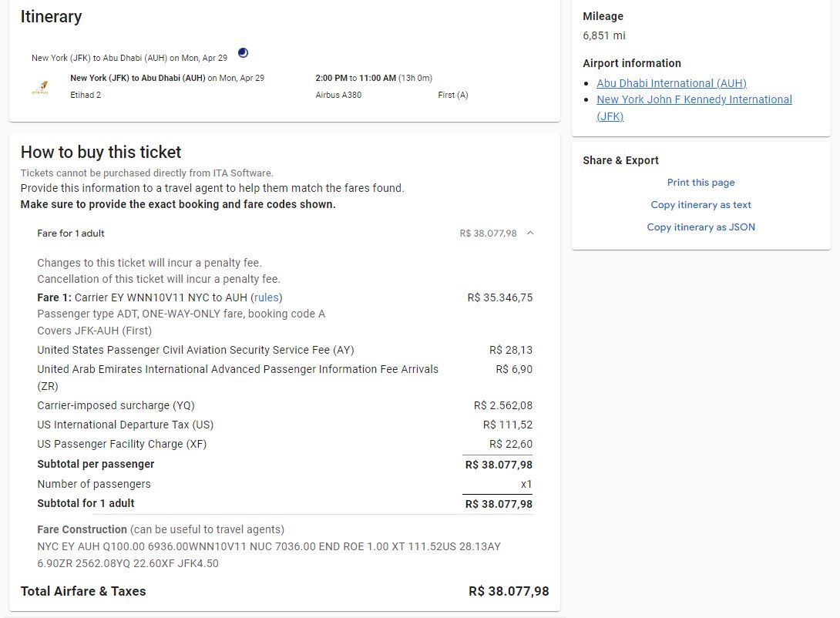The image size is (840, 618).
Task: Click the R$ 38.077,98 fare header price
Action: 488,233
